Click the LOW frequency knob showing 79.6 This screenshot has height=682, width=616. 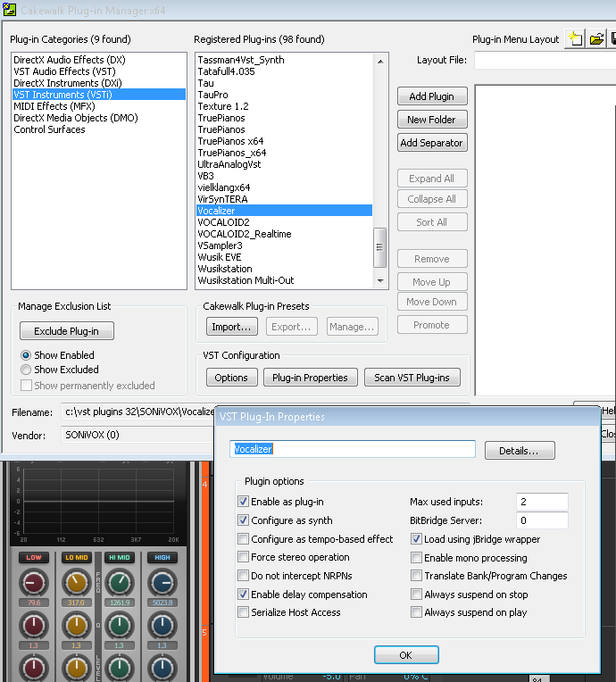34,583
